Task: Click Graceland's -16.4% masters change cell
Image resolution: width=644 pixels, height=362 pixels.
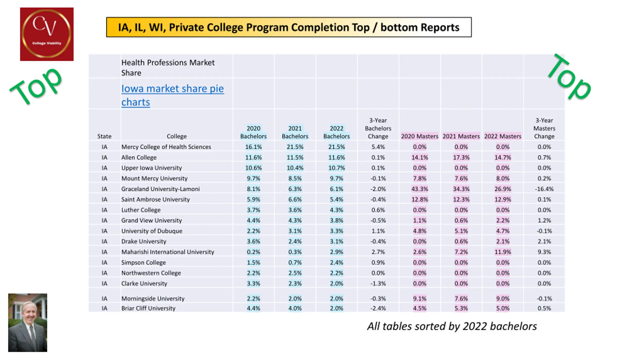Action: click(544, 189)
